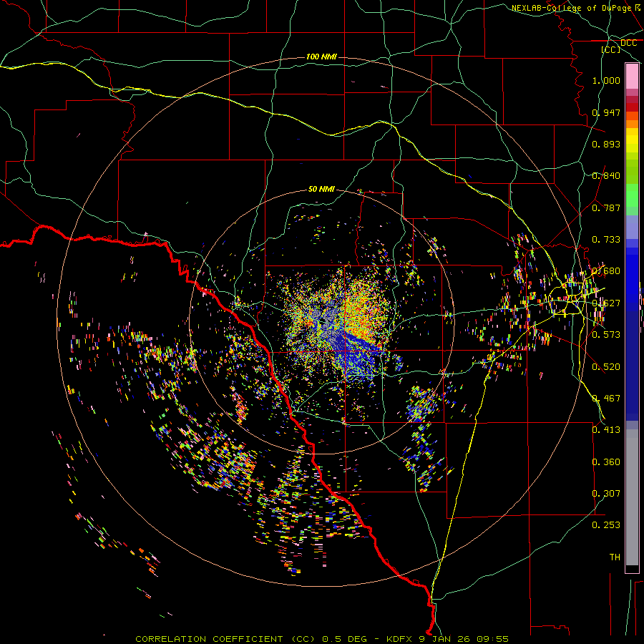Click the 0.360 scale value
This screenshot has height=644, width=644.
[x=606, y=462]
